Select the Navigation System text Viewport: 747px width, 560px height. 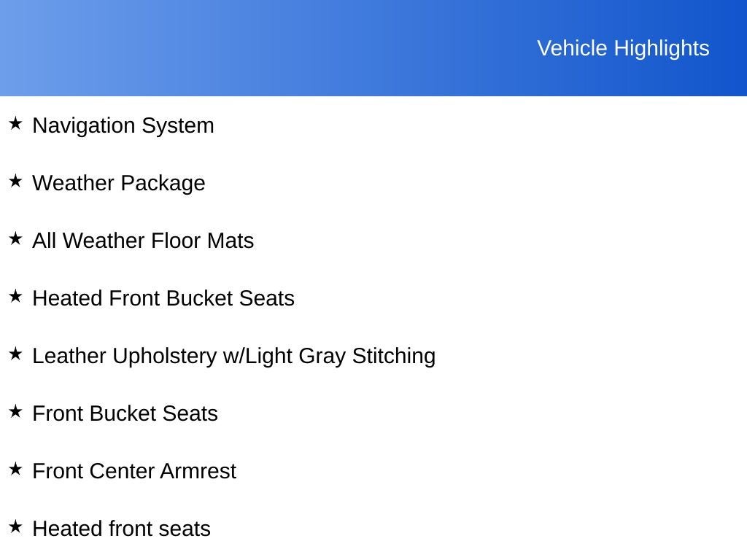pyautogui.click(x=123, y=126)
